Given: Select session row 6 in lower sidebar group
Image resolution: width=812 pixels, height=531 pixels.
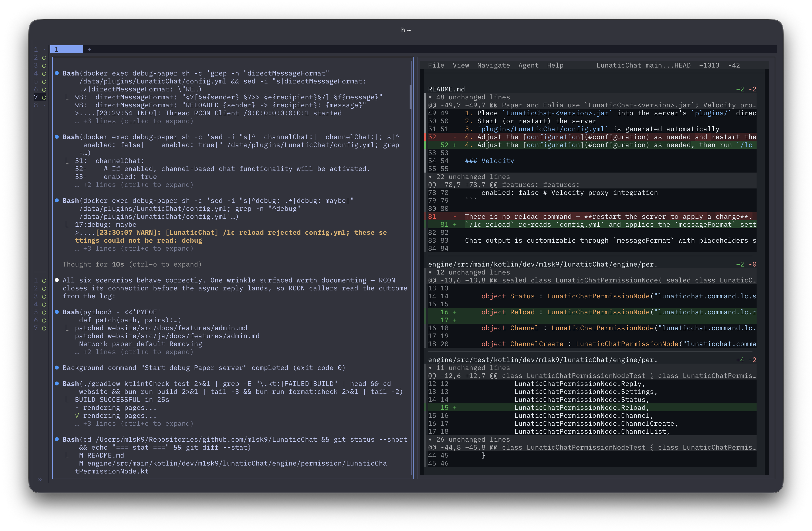Looking at the screenshot, I should tap(40, 320).
